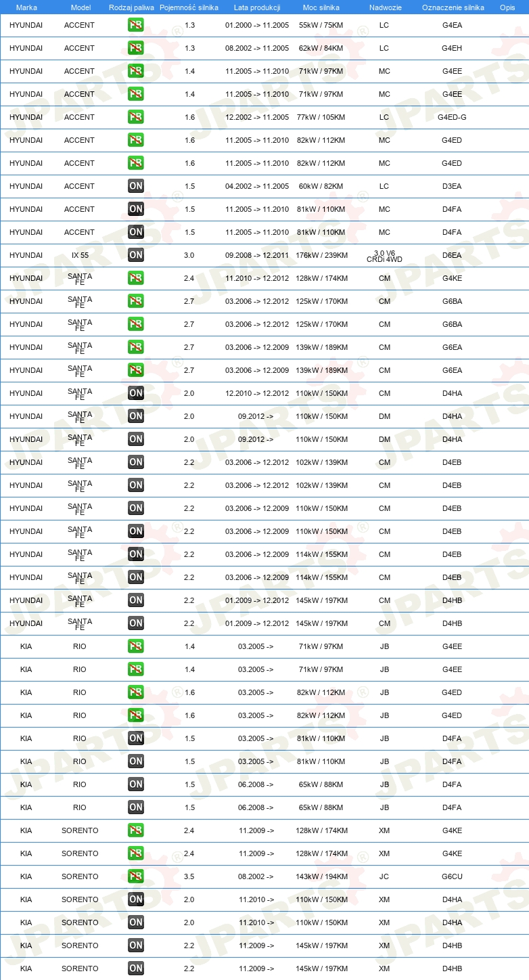Screen dimensions: 529x980
Task: Select the date range 08.2002 -> 11.2005
Action: pos(257,48)
